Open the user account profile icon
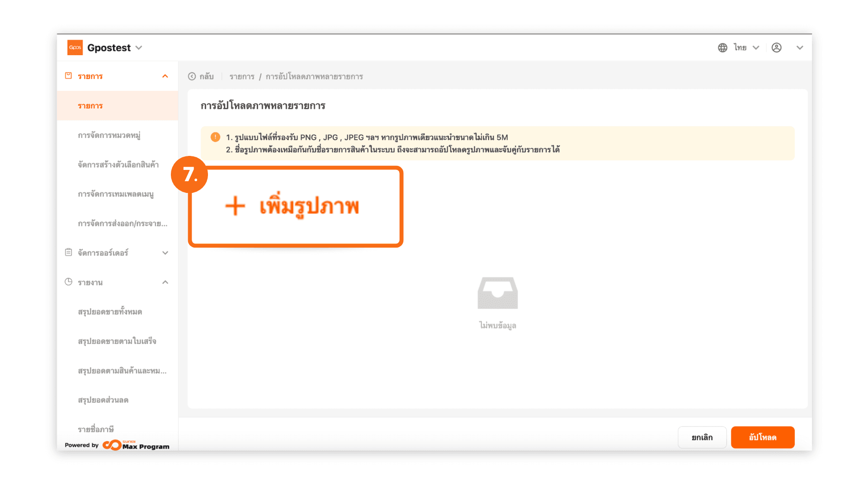868x488 pixels. click(x=776, y=47)
